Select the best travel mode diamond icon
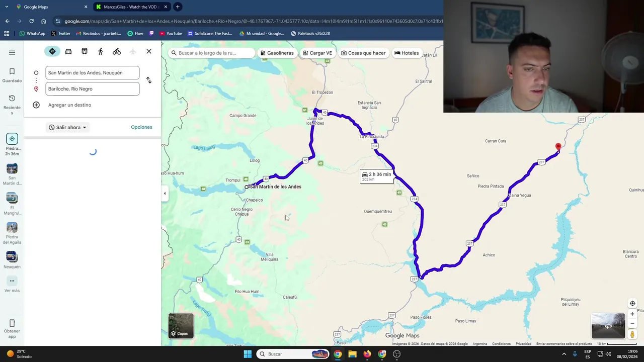This screenshot has width=644, height=362. tap(52, 51)
